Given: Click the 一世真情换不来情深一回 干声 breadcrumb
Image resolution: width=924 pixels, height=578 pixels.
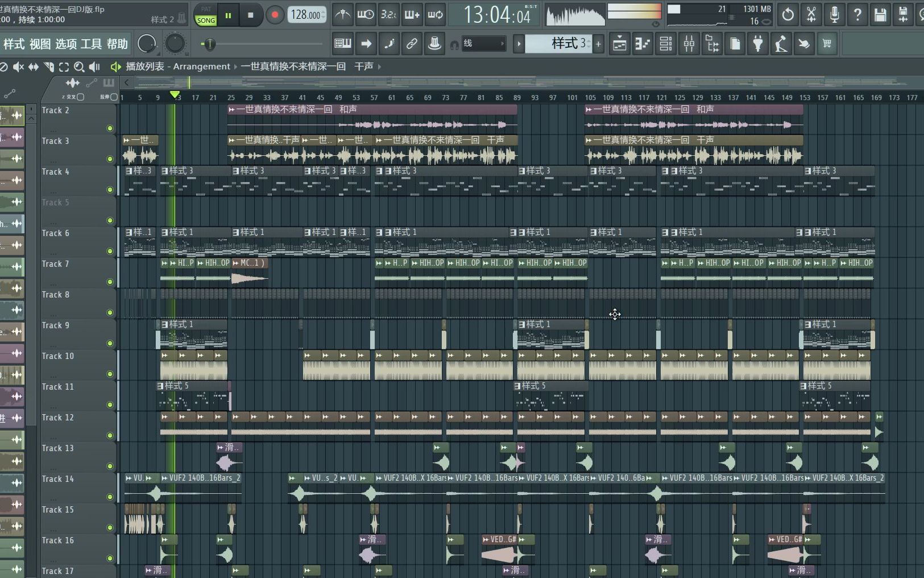Looking at the screenshot, I should 307,67.
